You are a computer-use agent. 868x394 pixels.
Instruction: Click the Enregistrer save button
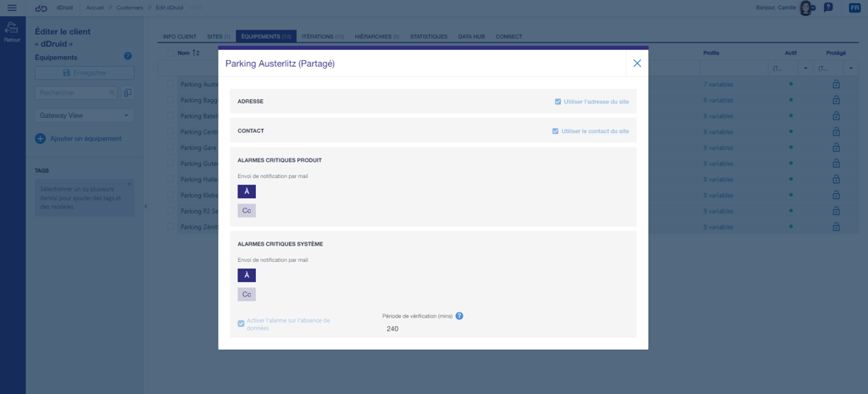[84, 73]
